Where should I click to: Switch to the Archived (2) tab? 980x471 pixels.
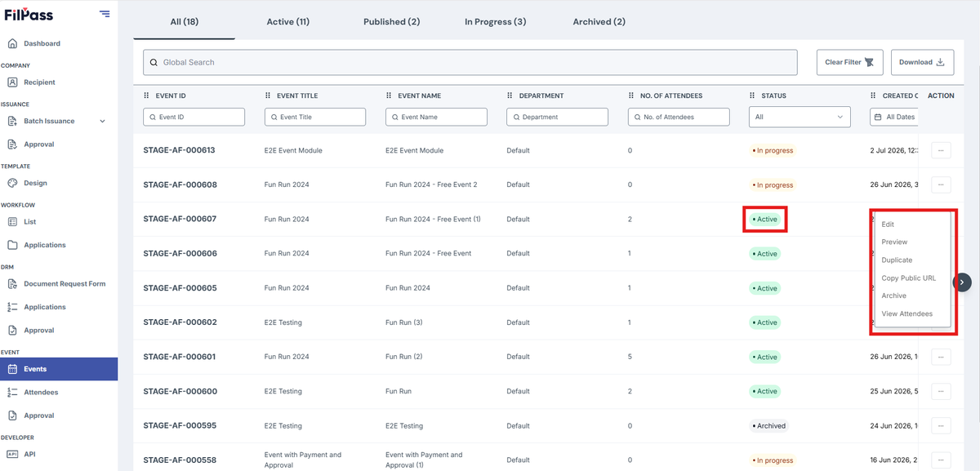[x=599, y=21]
